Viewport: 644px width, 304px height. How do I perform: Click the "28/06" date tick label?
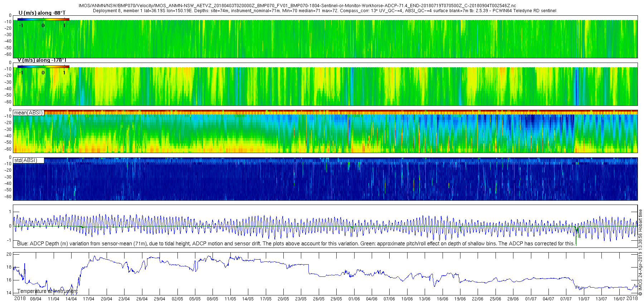[x=513, y=299]
